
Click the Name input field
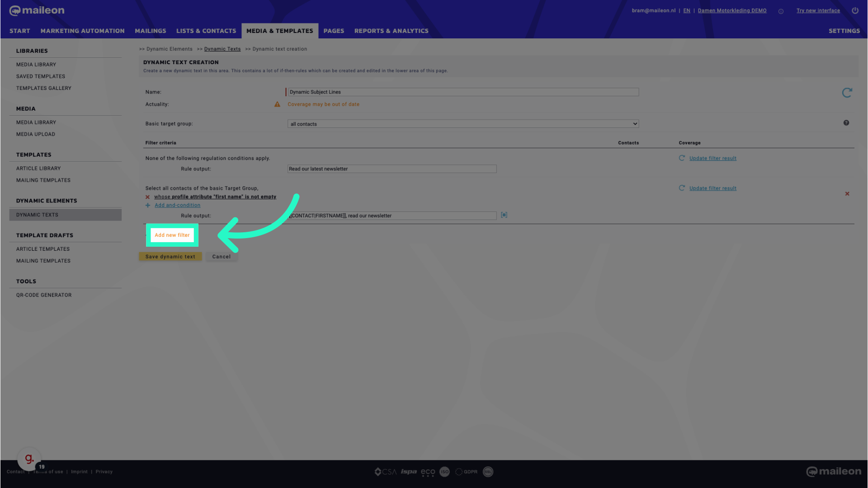tap(463, 92)
